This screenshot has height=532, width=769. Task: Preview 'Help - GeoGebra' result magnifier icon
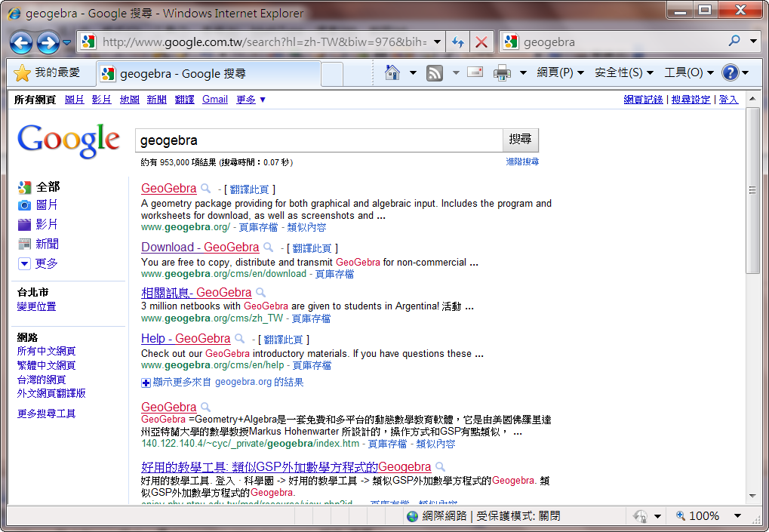coord(240,338)
